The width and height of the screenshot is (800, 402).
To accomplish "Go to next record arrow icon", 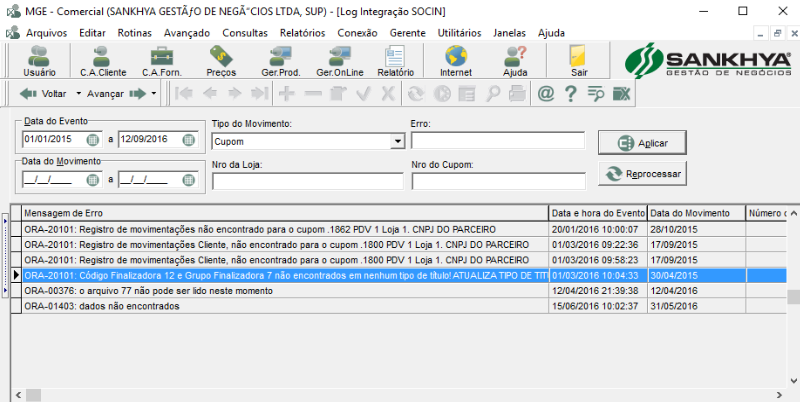I will pyautogui.click(x=234, y=94).
